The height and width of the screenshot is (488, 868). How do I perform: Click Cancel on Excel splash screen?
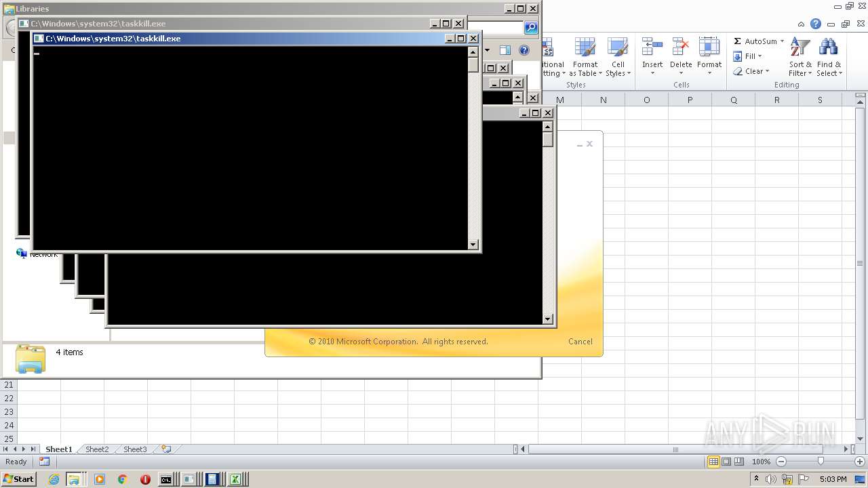click(580, 342)
